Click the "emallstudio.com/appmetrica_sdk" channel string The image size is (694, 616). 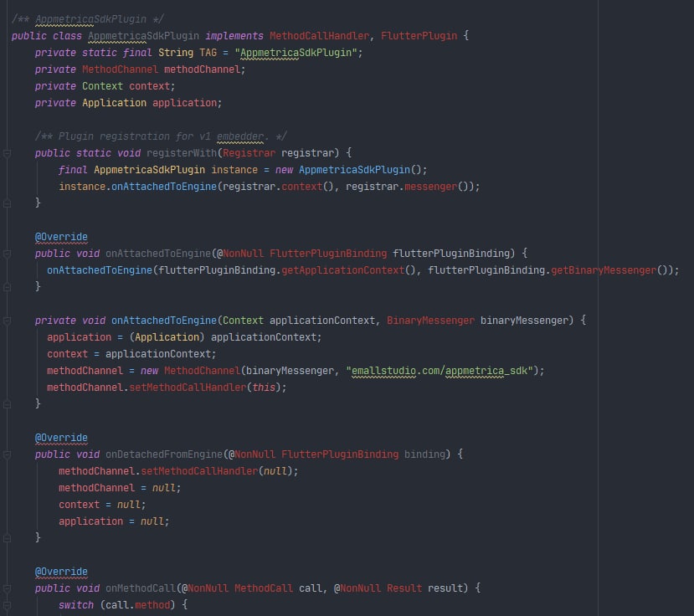[x=440, y=371]
